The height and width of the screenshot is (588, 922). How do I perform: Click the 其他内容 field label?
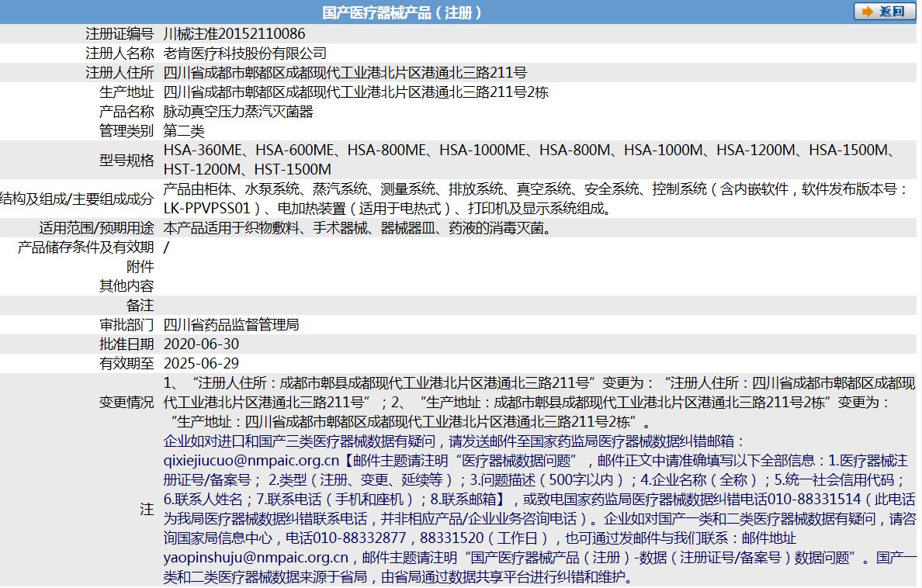127,286
